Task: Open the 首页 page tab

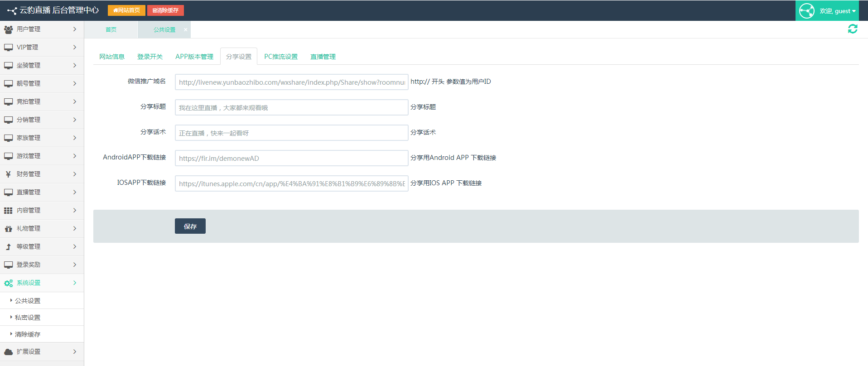Action: click(x=111, y=29)
